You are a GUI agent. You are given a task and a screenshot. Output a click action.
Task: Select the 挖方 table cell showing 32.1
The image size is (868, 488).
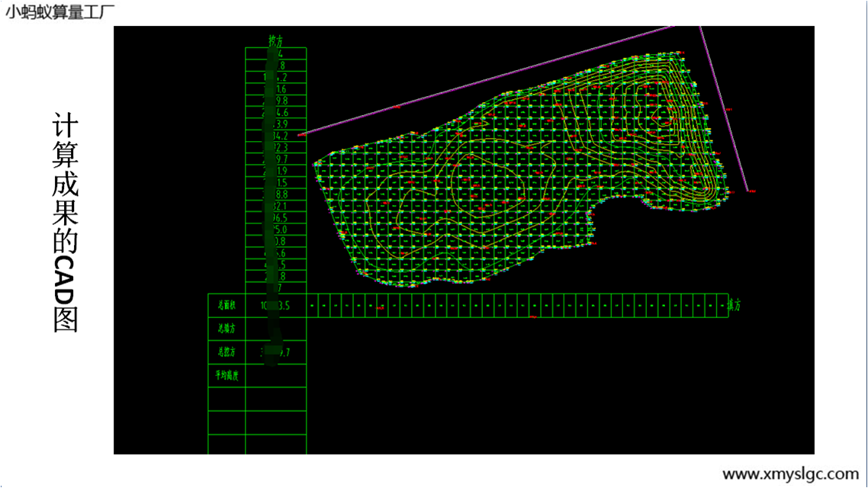(276, 207)
